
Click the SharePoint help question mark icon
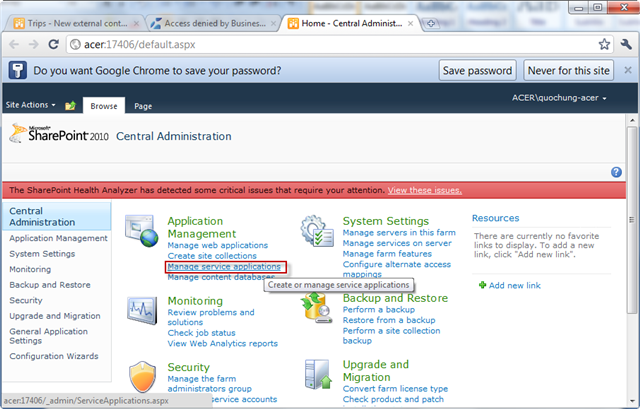click(x=616, y=172)
